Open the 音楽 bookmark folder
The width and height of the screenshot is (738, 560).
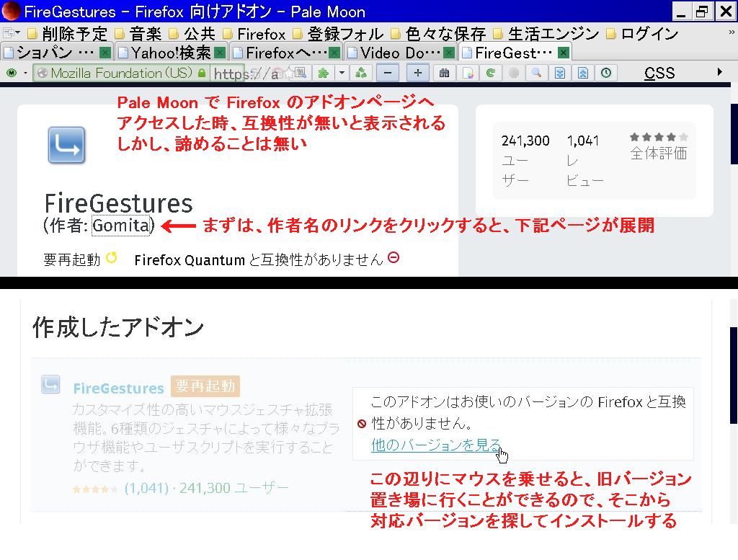click(138, 34)
